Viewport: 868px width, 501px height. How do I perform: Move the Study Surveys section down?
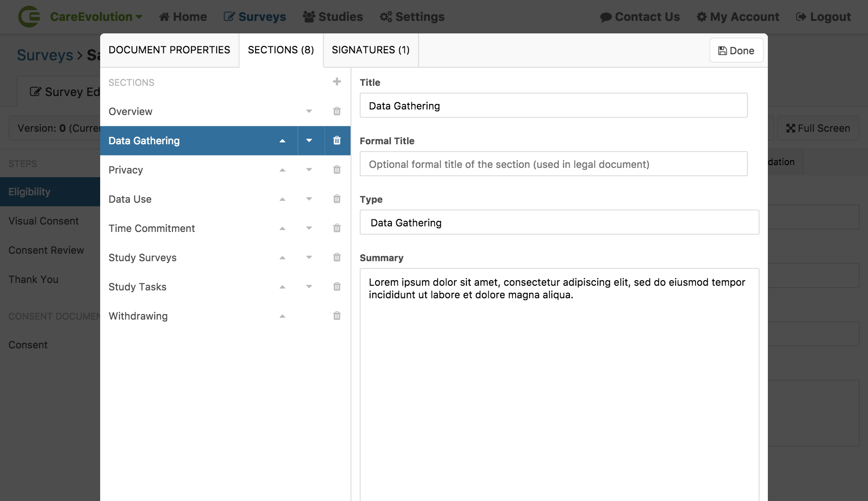tap(309, 257)
